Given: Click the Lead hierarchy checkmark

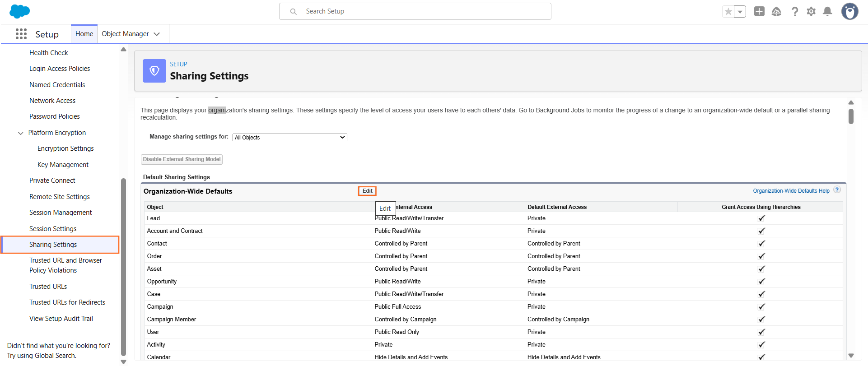Looking at the screenshot, I should [761, 218].
